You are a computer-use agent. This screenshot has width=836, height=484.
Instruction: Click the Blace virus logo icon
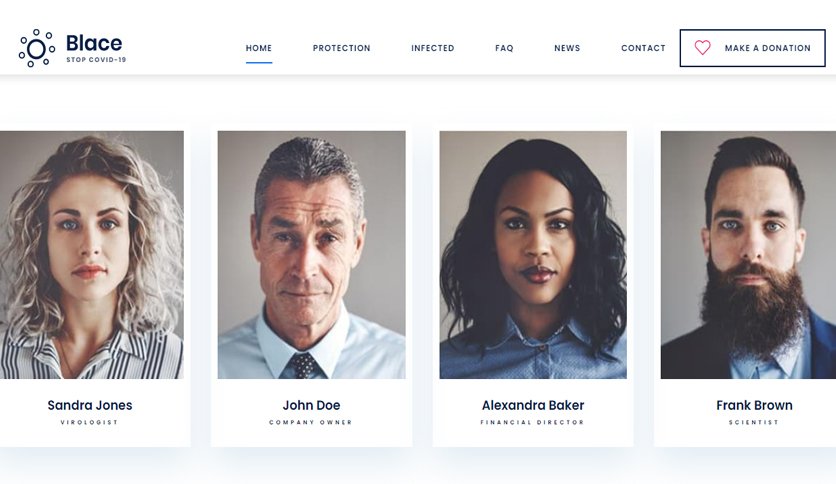tap(37, 49)
